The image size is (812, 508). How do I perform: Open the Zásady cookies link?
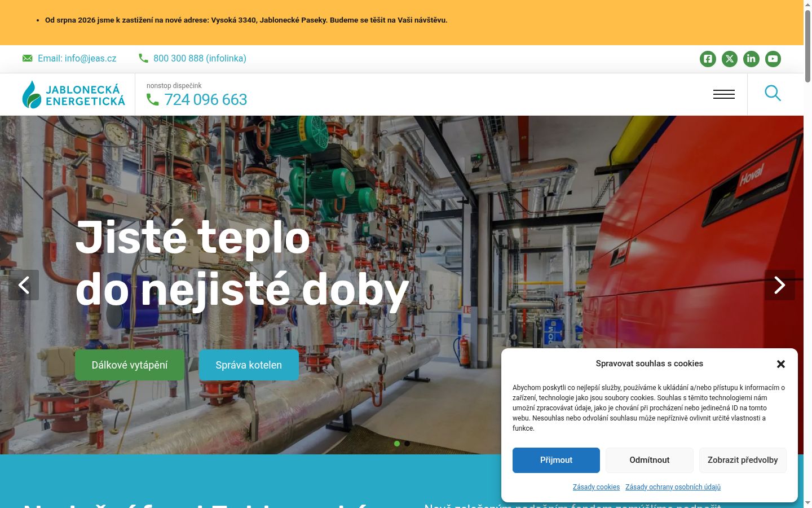coord(596,487)
